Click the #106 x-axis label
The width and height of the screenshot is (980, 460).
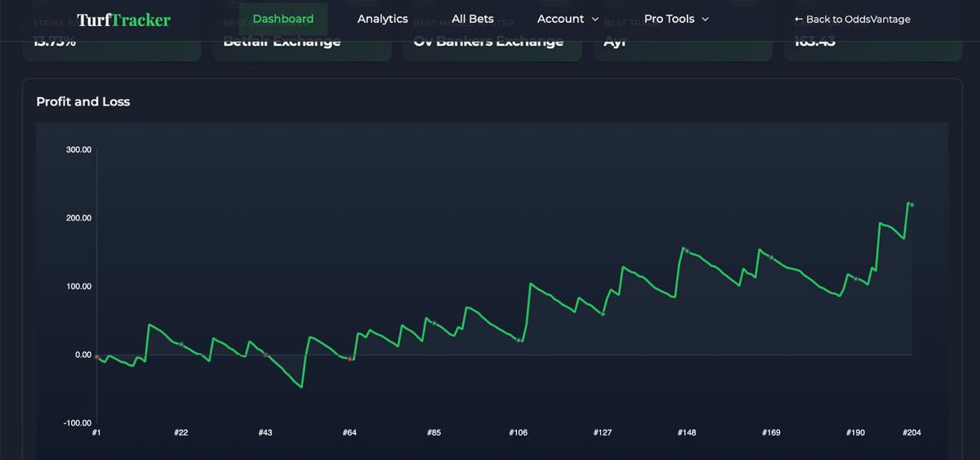[519, 433]
